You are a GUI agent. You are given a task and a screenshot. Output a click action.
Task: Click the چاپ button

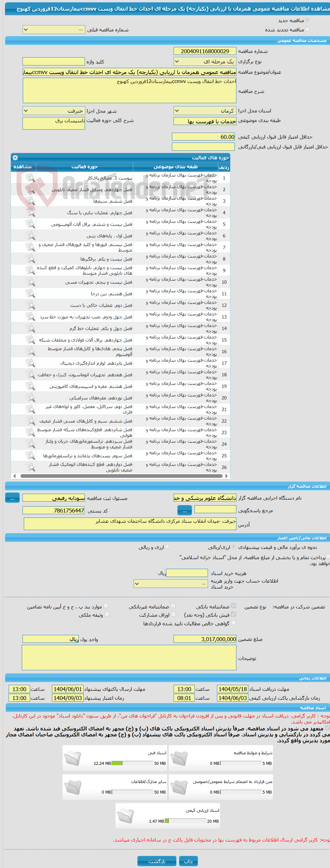[188, 861]
